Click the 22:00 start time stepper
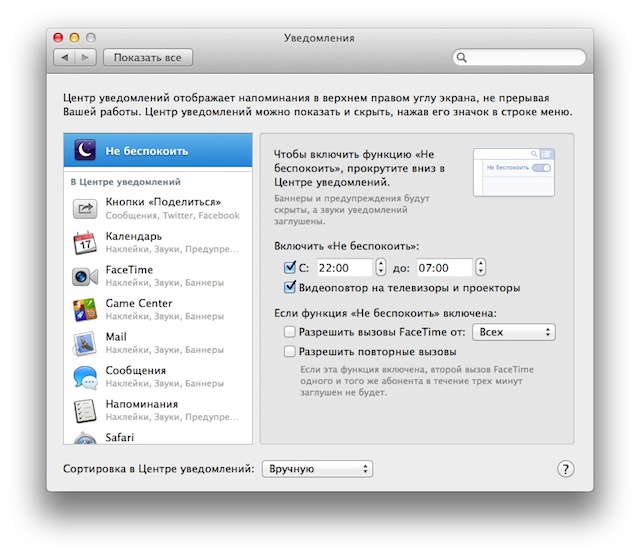Viewport: 640px width, 556px height. click(x=380, y=267)
